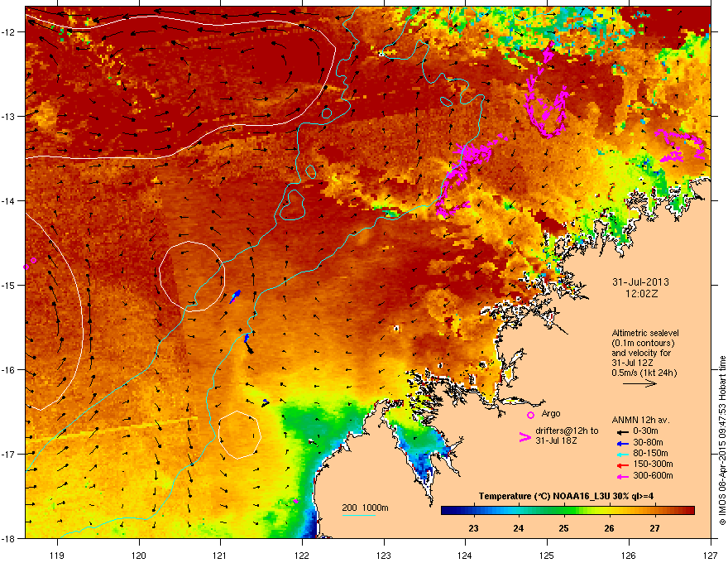The height and width of the screenshot is (563, 728).
Task: Click the 'ANMN 12h av.' legend heading
Action: point(640,421)
